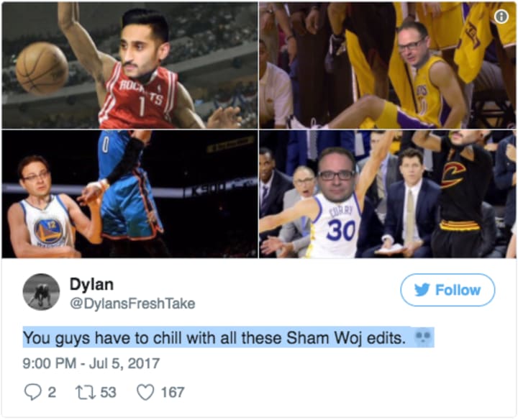Like the tweet with the heart icon
This screenshot has width=518, height=420.
click(145, 392)
